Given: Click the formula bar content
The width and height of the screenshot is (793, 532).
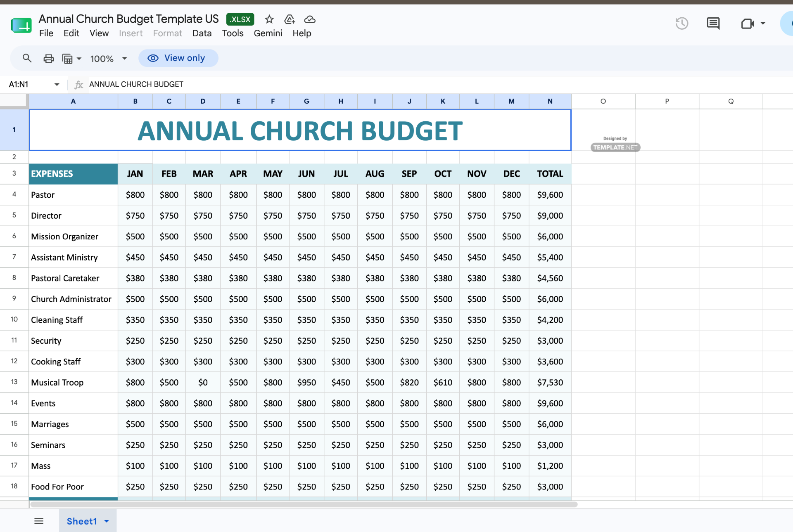Looking at the screenshot, I should click(x=136, y=84).
